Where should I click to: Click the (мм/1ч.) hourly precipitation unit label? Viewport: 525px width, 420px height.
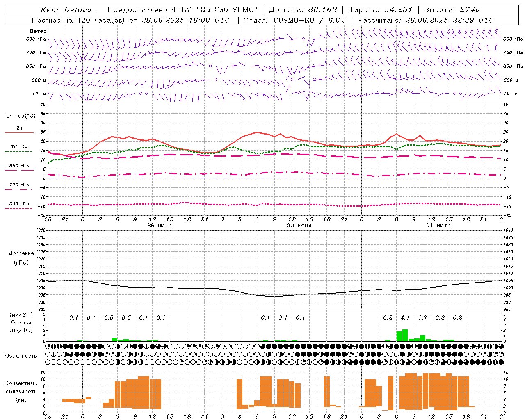coord(21,330)
